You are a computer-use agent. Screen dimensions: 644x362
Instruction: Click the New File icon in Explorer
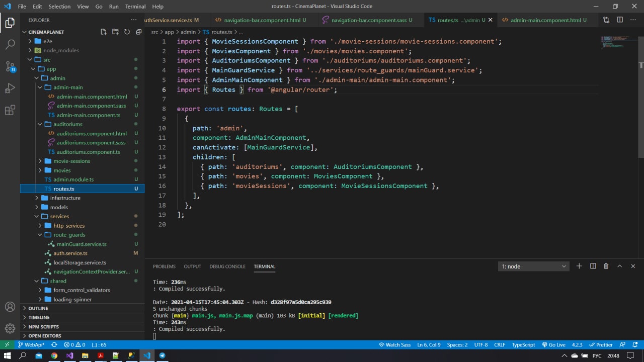tap(104, 32)
